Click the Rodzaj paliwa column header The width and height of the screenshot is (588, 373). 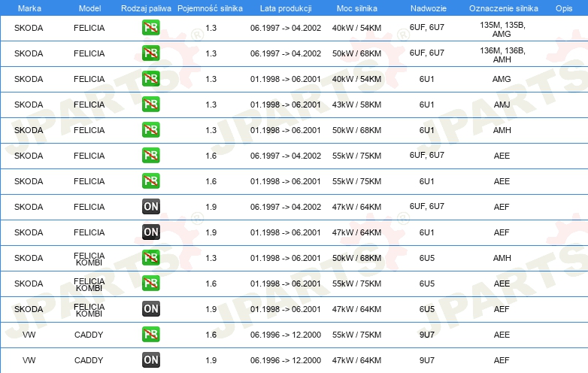pos(146,8)
